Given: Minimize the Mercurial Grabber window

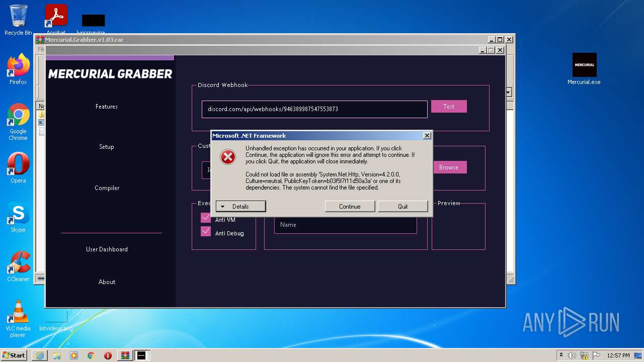Looking at the screenshot, I should pos(482,50).
